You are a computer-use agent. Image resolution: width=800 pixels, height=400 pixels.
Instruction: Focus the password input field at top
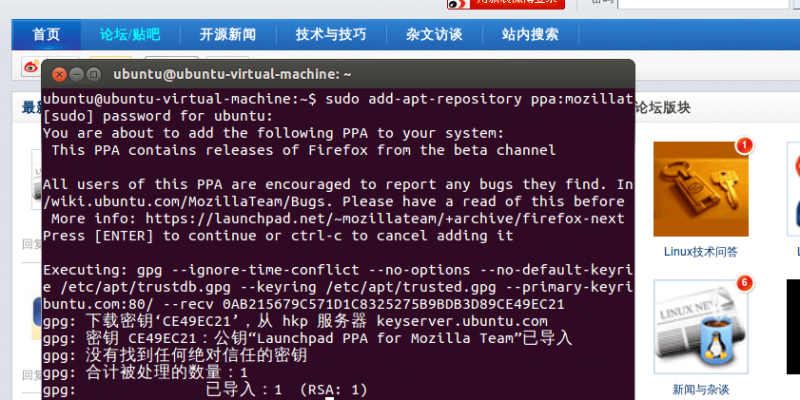point(703,4)
